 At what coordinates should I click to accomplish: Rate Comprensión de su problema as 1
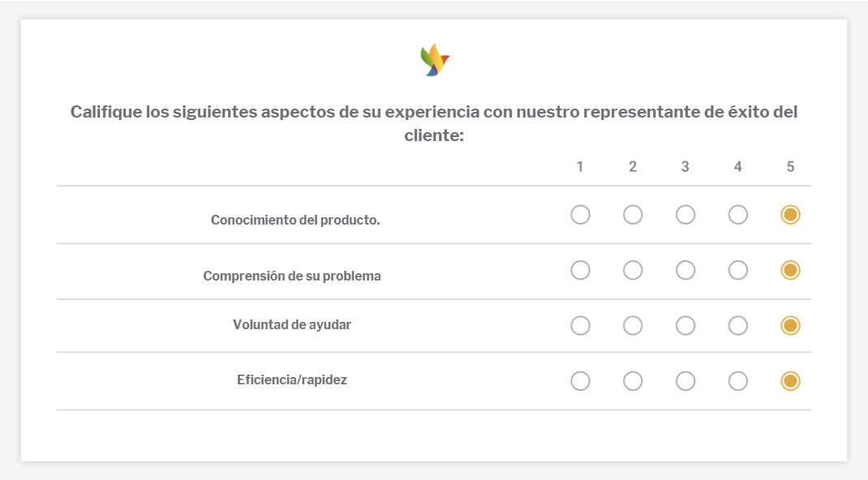pyautogui.click(x=580, y=270)
